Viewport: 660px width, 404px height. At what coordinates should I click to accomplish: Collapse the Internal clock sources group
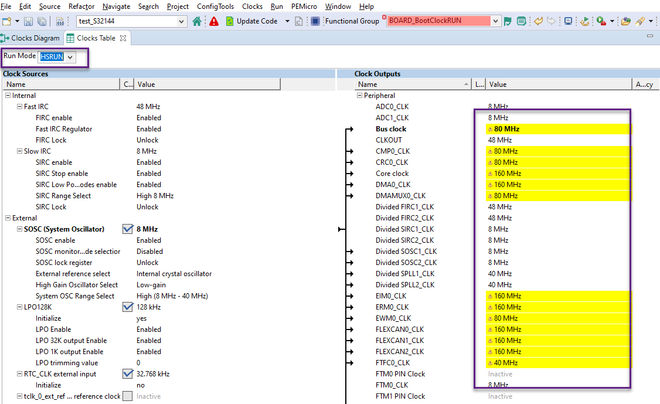[x=8, y=96]
